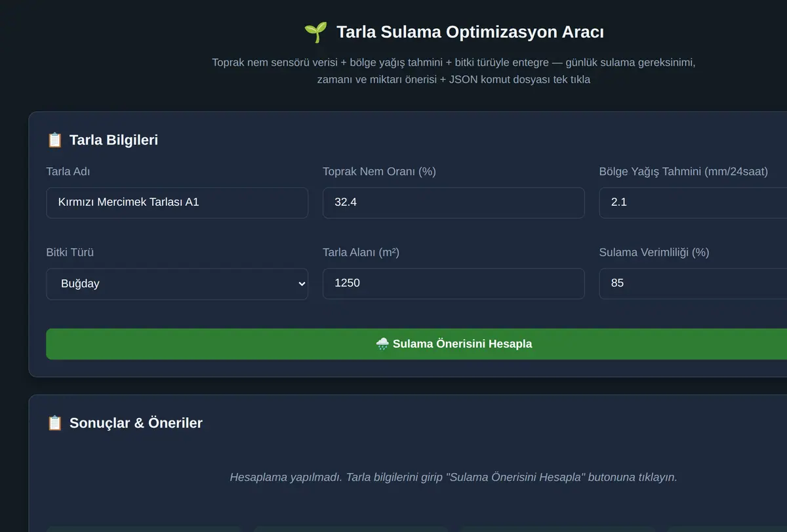Click the Toprak Nem Oranı (%) label
This screenshot has width=787, height=532.
379,172
